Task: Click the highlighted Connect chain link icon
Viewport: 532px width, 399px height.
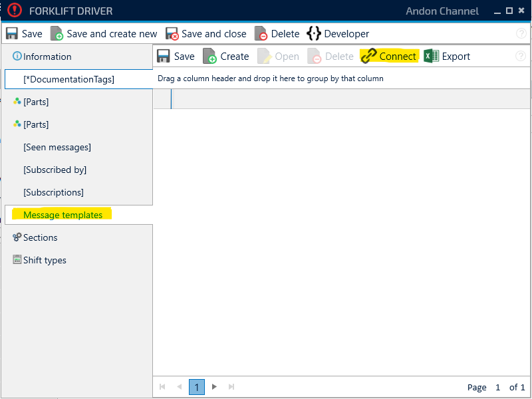Action: (x=368, y=57)
